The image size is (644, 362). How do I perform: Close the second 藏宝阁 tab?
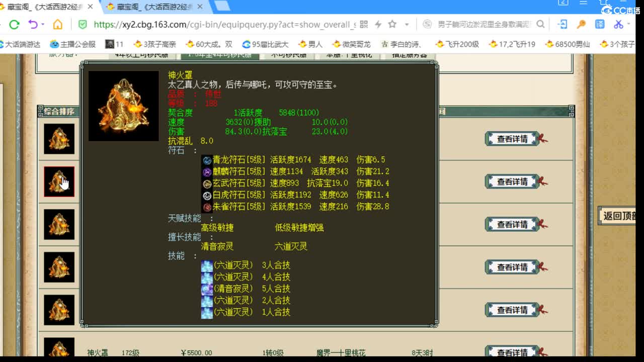(x=200, y=7)
